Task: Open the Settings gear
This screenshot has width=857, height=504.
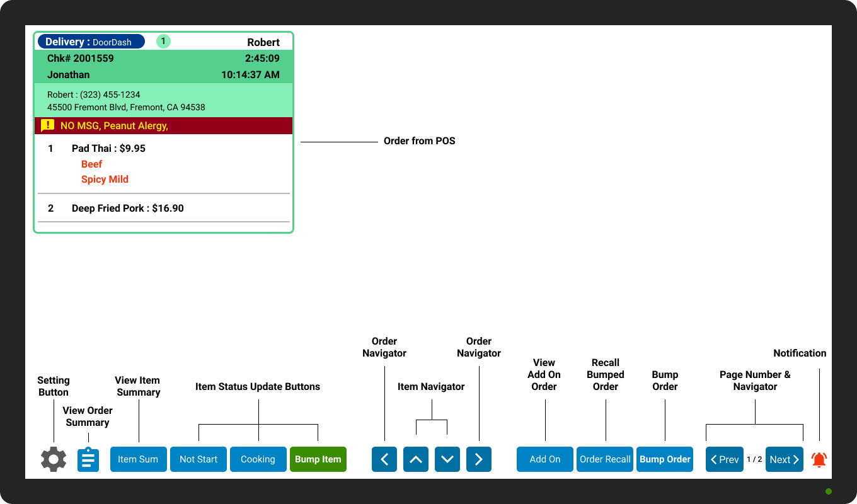Action: (x=53, y=459)
